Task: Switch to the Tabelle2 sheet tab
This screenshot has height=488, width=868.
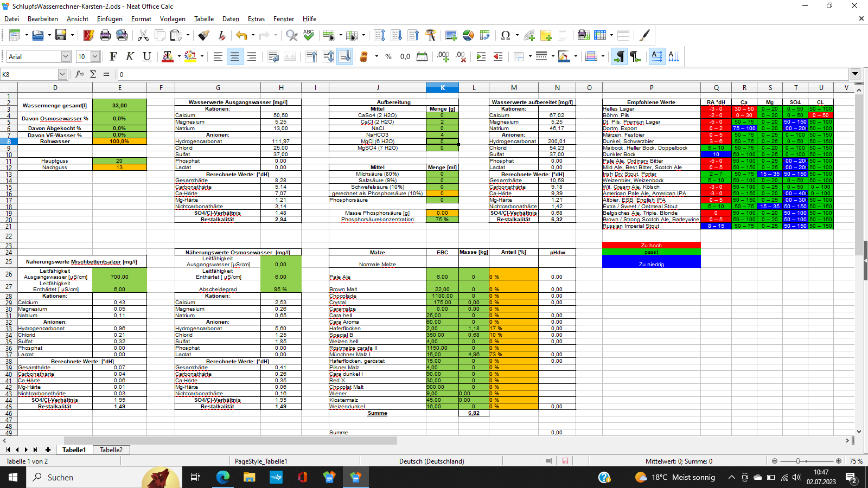Action: tap(111, 450)
